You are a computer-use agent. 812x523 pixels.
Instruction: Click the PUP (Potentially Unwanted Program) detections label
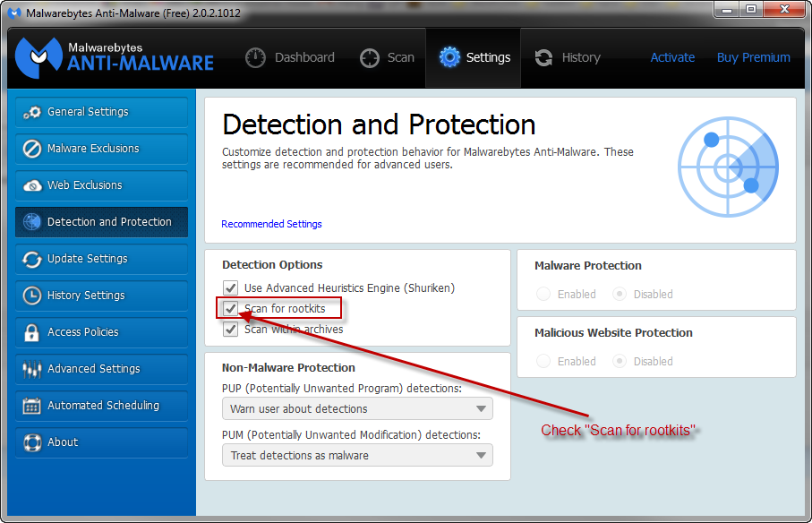pos(342,389)
